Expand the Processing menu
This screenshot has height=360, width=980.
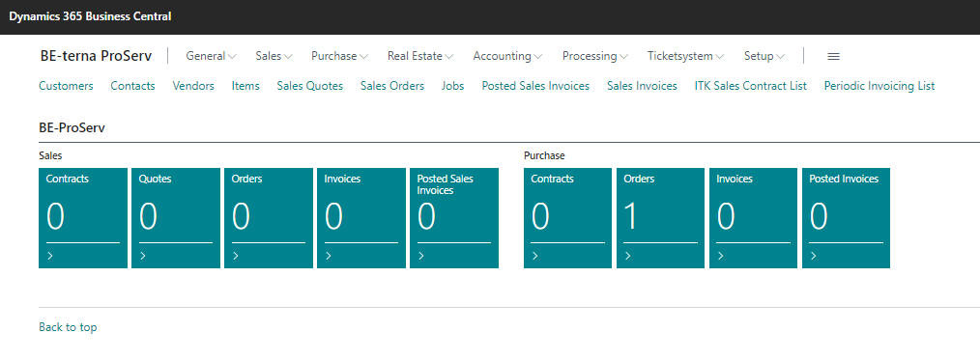[x=595, y=56]
